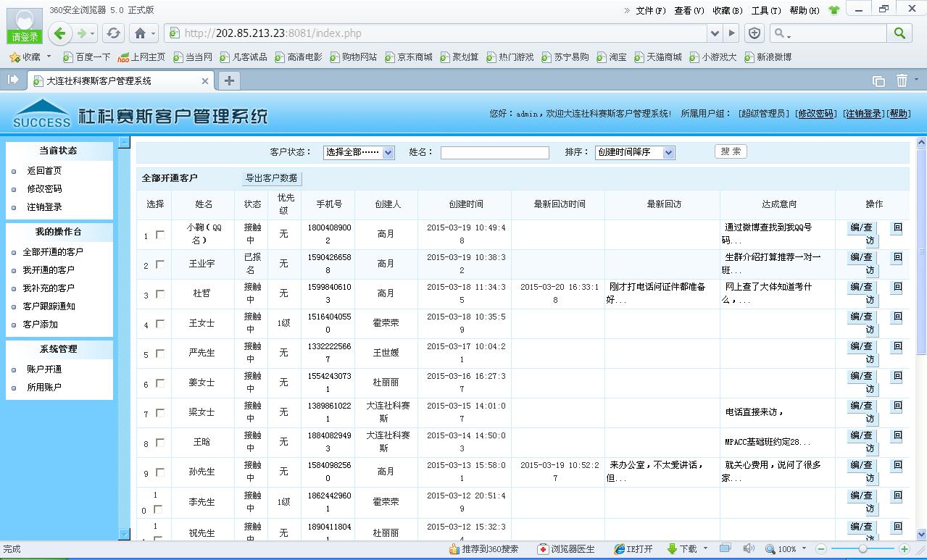Expand the address bar history dropdown arrow
This screenshot has width=927, height=560.
coord(715,33)
